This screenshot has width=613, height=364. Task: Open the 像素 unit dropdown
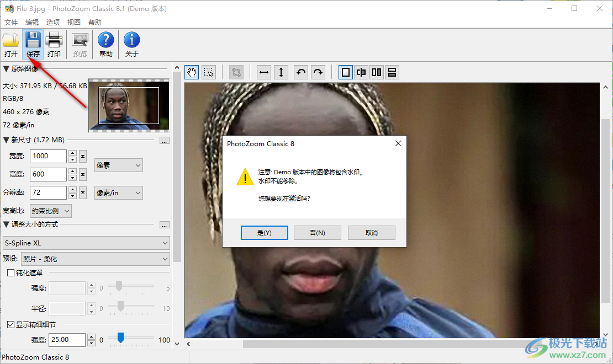click(x=118, y=165)
